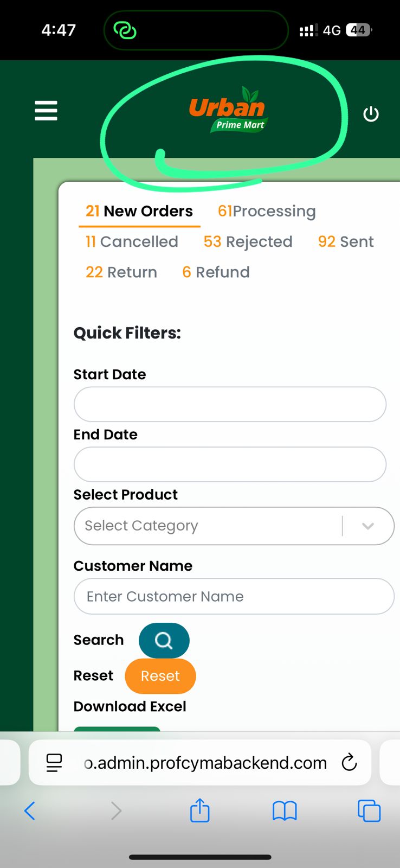
Task: Click the Select Category chevron arrow
Action: coord(368,526)
